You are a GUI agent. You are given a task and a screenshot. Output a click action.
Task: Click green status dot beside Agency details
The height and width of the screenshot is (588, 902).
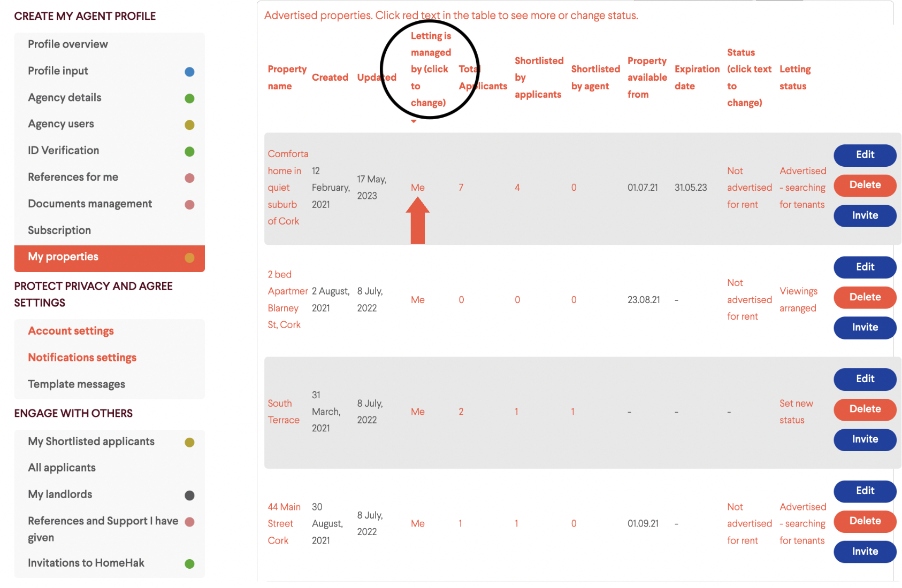(x=189, y=98)
